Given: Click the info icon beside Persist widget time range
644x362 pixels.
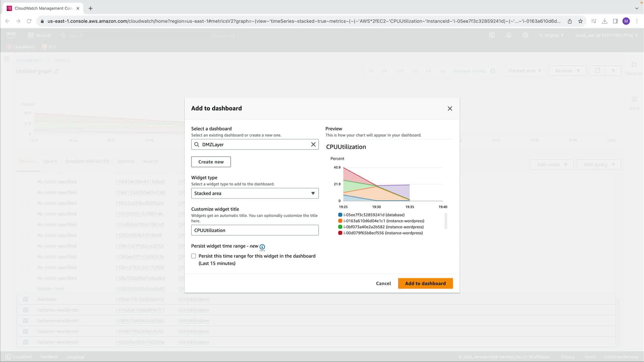Looking at the screenshot, I should (x=262, y=247).
